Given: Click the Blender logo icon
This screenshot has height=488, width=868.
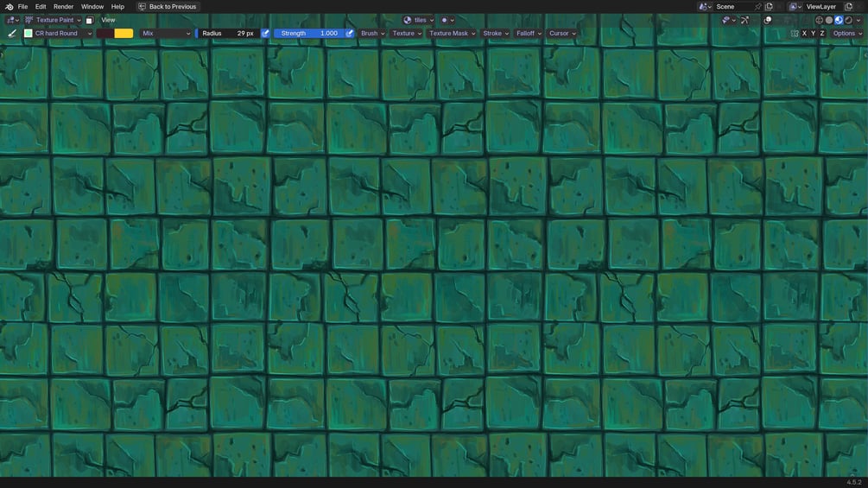Looking at the screenshot, I should point(9,7).
